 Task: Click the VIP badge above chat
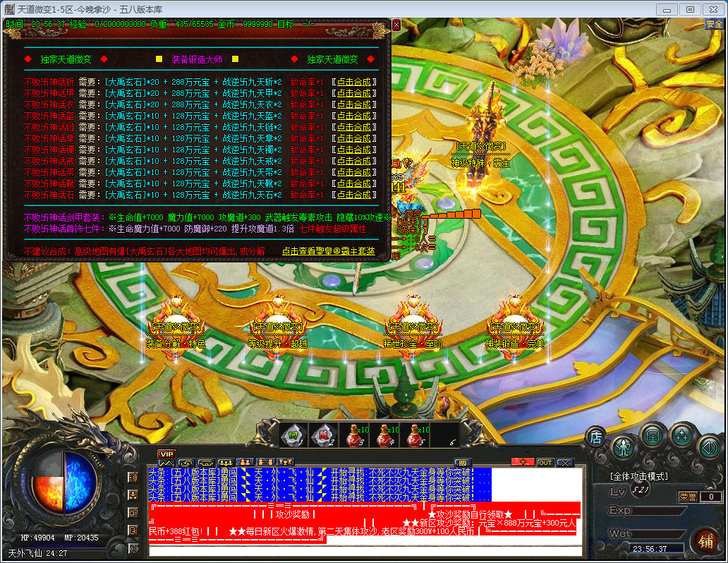pos(166,454)
